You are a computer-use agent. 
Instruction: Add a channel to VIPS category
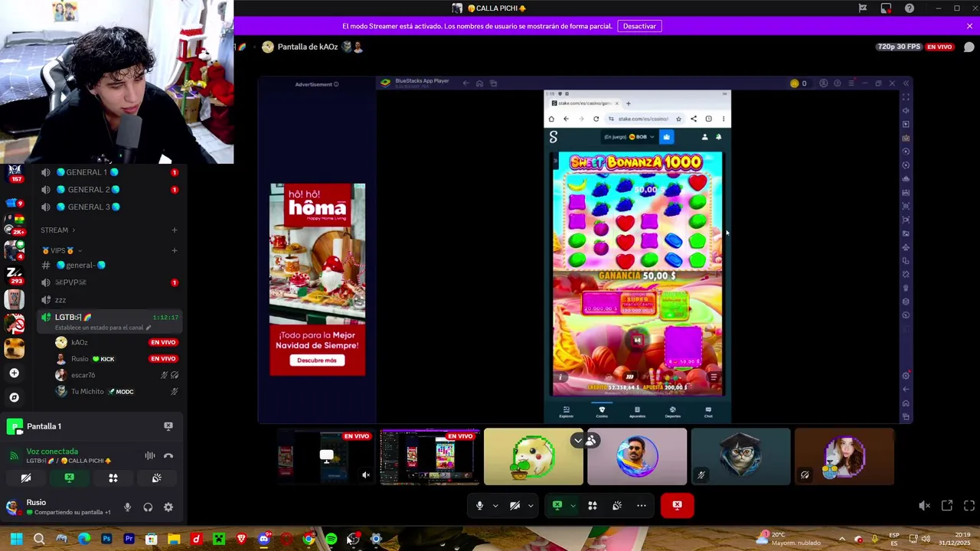click(x=174, y=250)
